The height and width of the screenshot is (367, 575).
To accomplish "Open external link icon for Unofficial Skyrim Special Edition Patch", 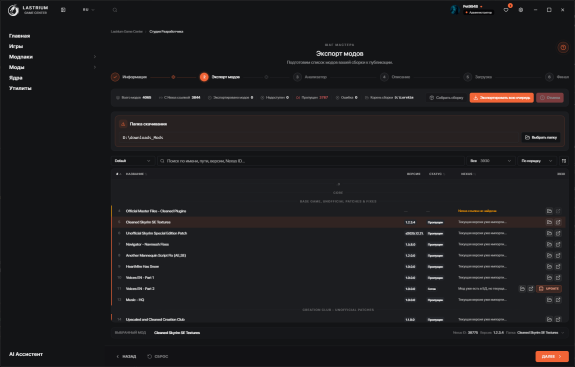I will click(x=558, y=233).
